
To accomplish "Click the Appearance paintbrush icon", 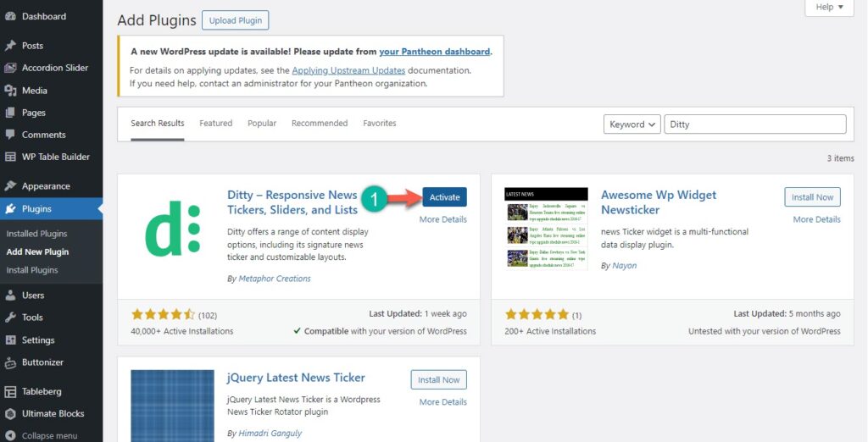I will click(10, 186).
